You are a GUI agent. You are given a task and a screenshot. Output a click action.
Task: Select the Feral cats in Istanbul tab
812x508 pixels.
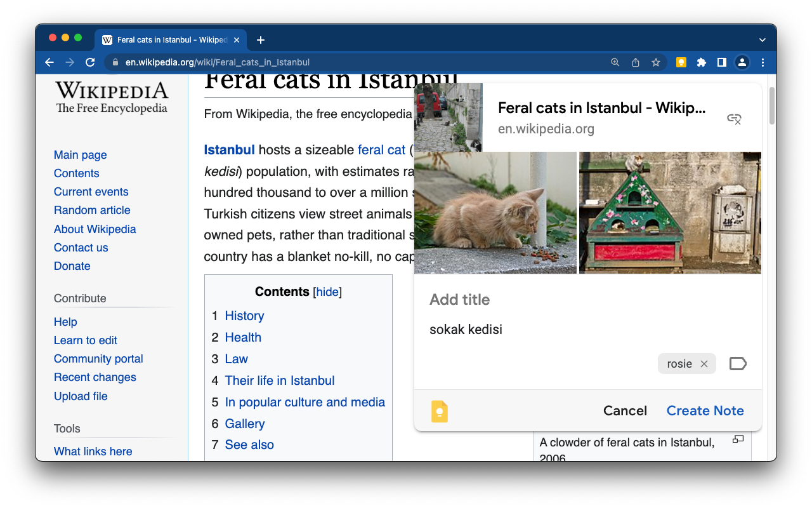click(168, 39)
